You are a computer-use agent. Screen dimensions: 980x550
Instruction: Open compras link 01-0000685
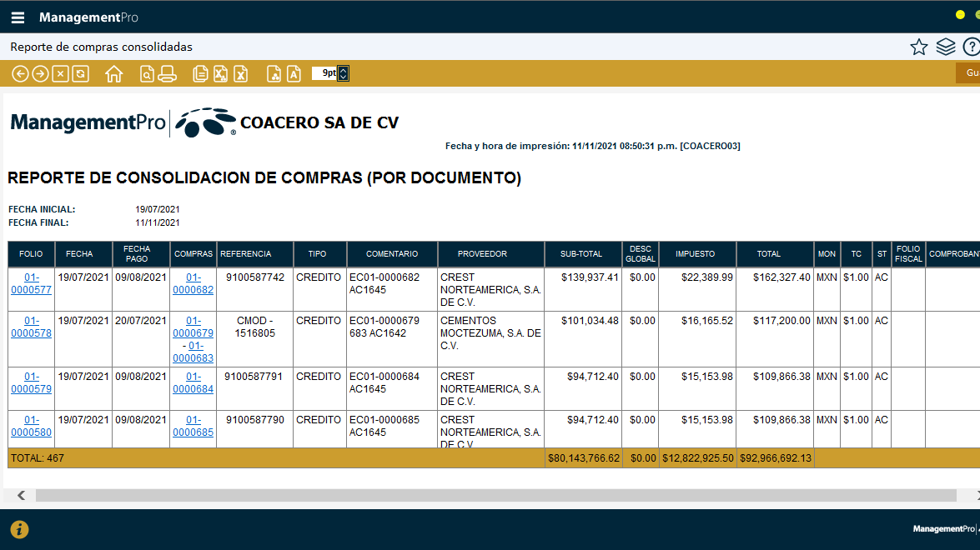(x=193, y=426)
